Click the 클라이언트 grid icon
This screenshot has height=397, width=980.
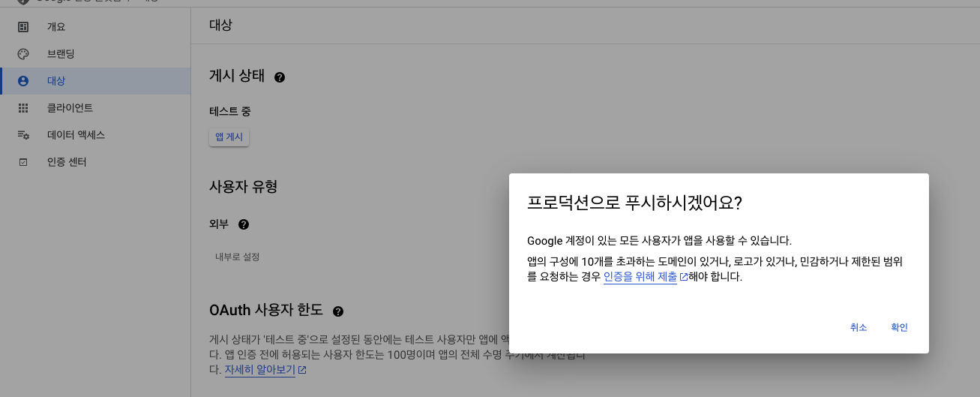[23, 108]
